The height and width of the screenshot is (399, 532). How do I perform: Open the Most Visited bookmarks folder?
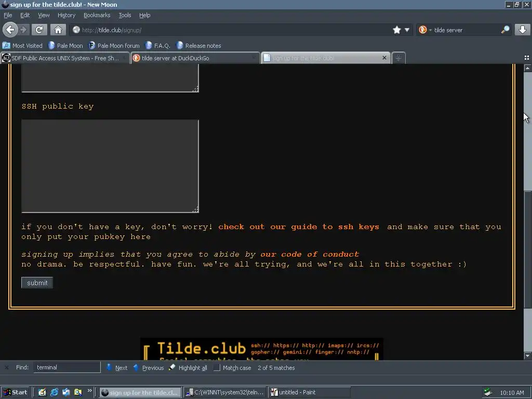pos(22,46)
